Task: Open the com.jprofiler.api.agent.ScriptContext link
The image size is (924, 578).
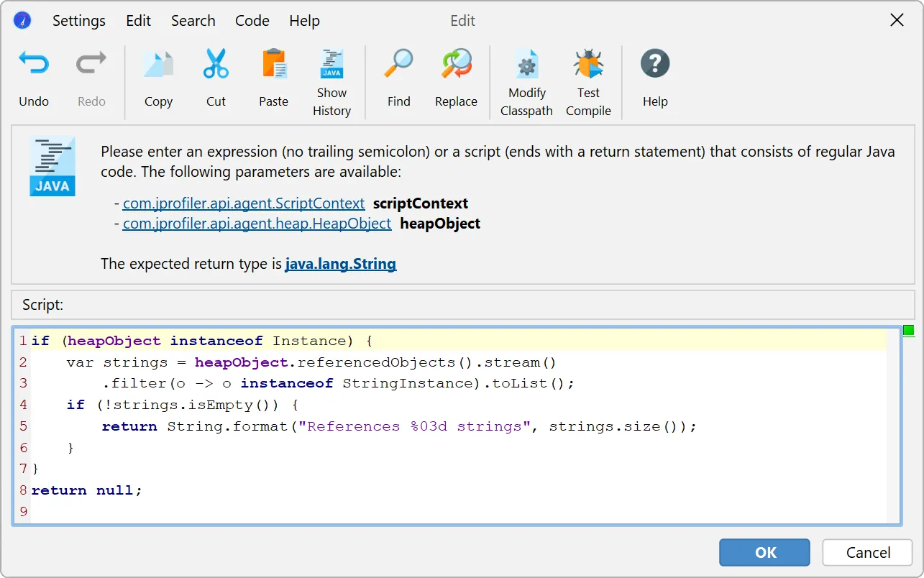Action: 244,203
